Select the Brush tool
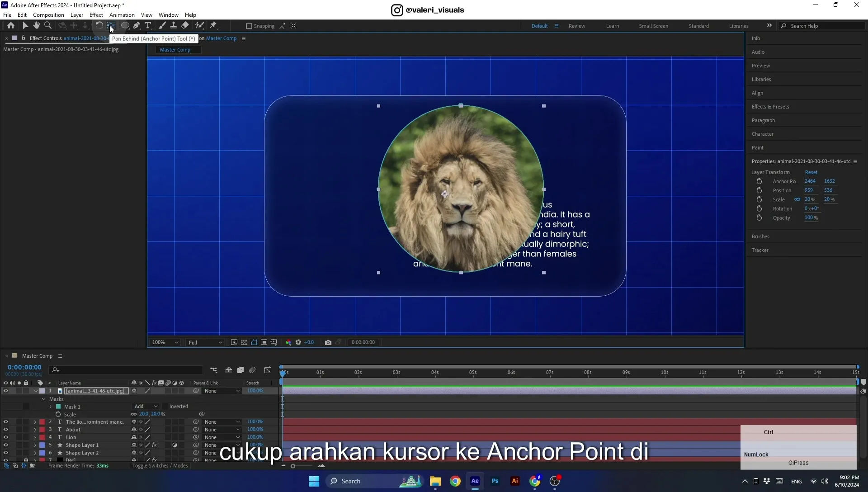The height and width of the screenshot is (492, 868). coord(162,26)
